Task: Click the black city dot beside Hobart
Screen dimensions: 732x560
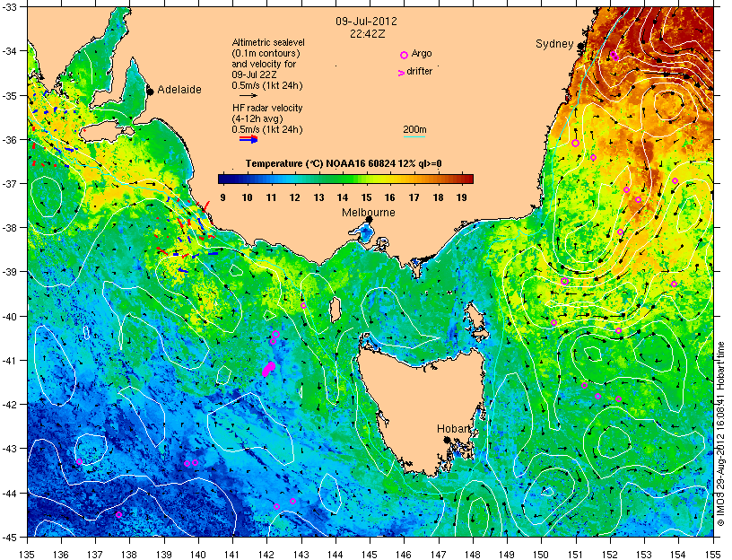Action: (x=447, y=440)
